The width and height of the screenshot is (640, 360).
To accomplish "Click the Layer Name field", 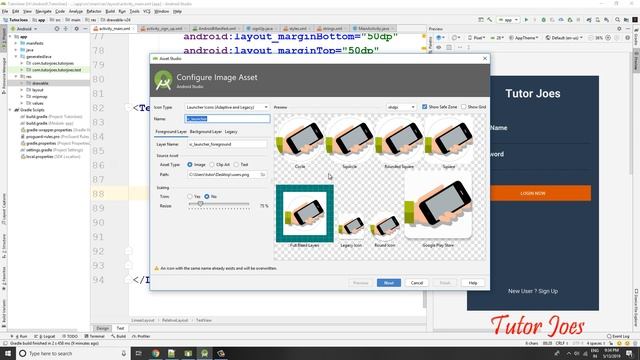I will pos(227,144).
